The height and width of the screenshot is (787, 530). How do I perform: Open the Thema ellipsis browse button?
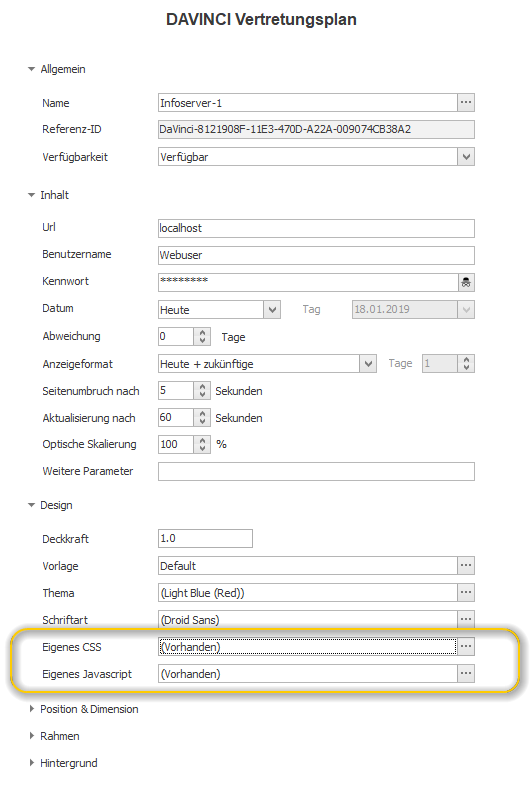pyautogui.click(x=466, y=592)
